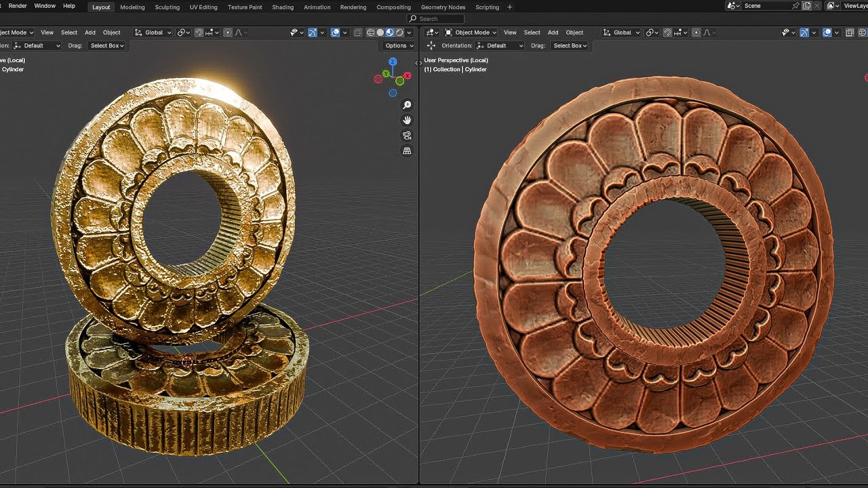Select rendered shading in left viewport header
This screenshot has height=488, width=868.
click(x=400, y=33)
